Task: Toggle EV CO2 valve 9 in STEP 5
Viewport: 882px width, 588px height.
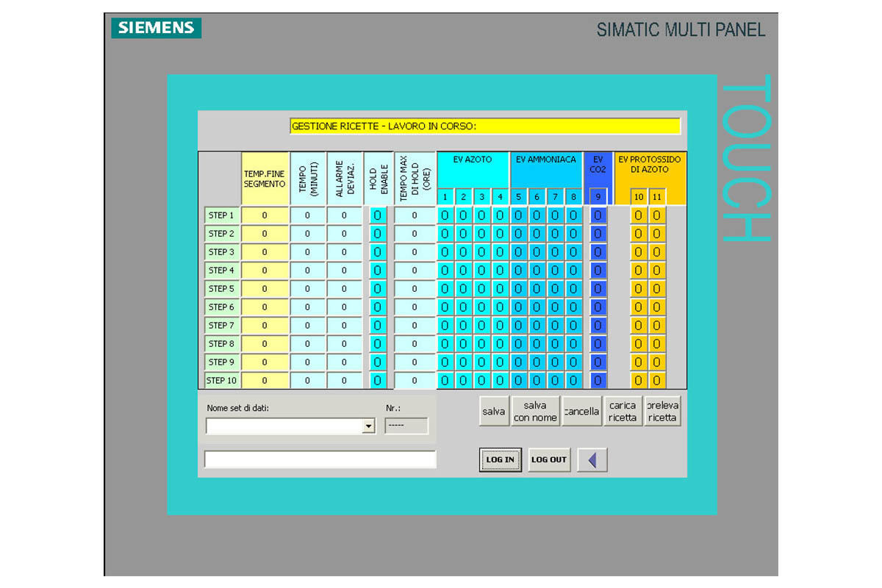Action: coord(598,289)
